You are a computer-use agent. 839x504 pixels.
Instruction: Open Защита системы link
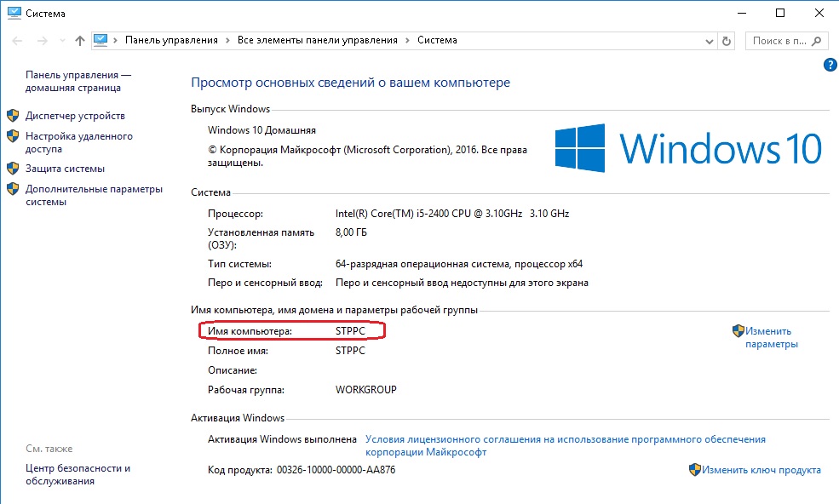click(x=65, y=169)
